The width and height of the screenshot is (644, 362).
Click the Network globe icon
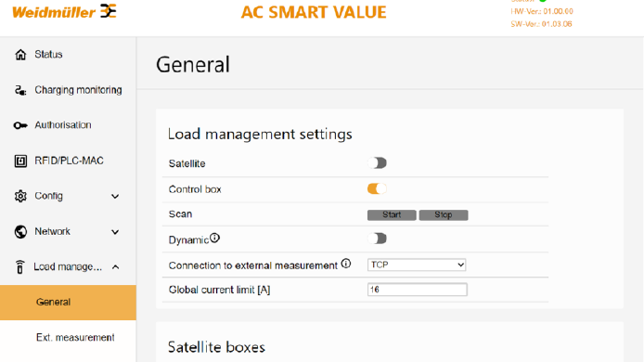[x=20, y=232]
